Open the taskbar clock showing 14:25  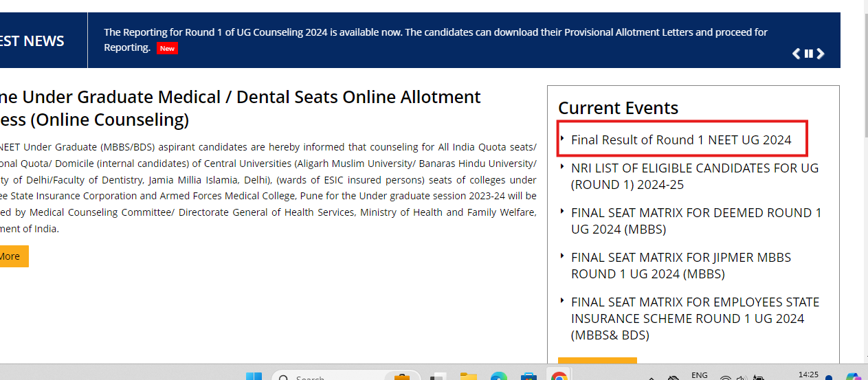pos(808,375)
